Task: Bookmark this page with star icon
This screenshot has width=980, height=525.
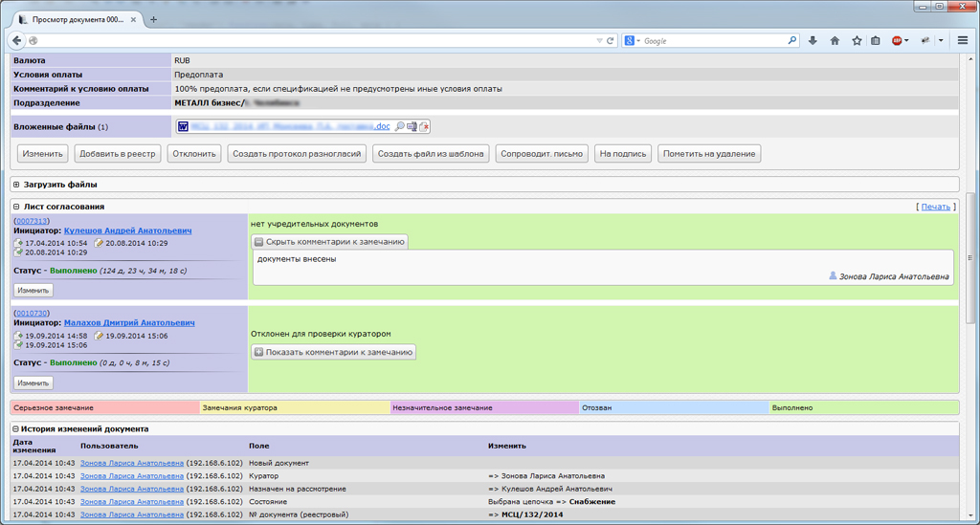Action: 857,40
